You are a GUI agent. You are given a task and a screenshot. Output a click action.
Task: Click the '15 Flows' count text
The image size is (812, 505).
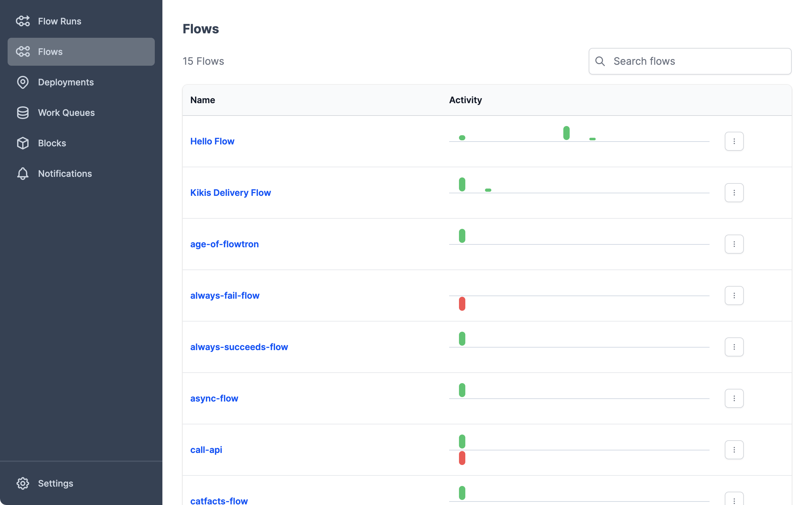tap(203, 61)
